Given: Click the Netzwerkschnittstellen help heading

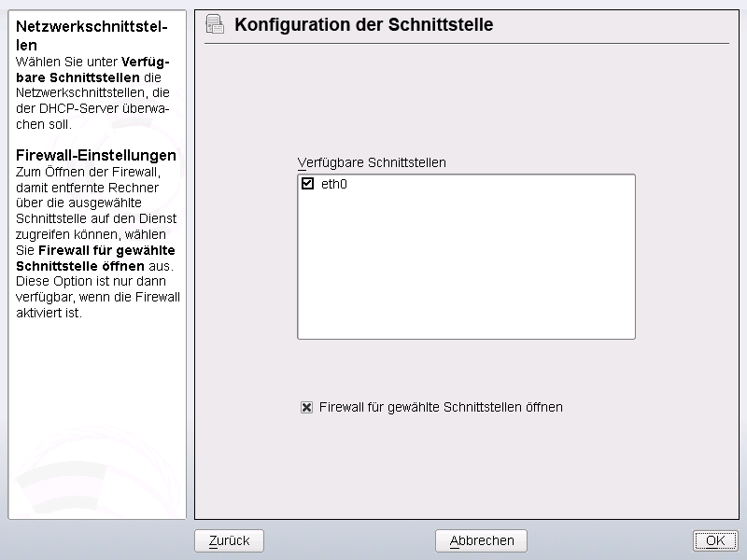Looking at the screenshot, I should (92, 35).
